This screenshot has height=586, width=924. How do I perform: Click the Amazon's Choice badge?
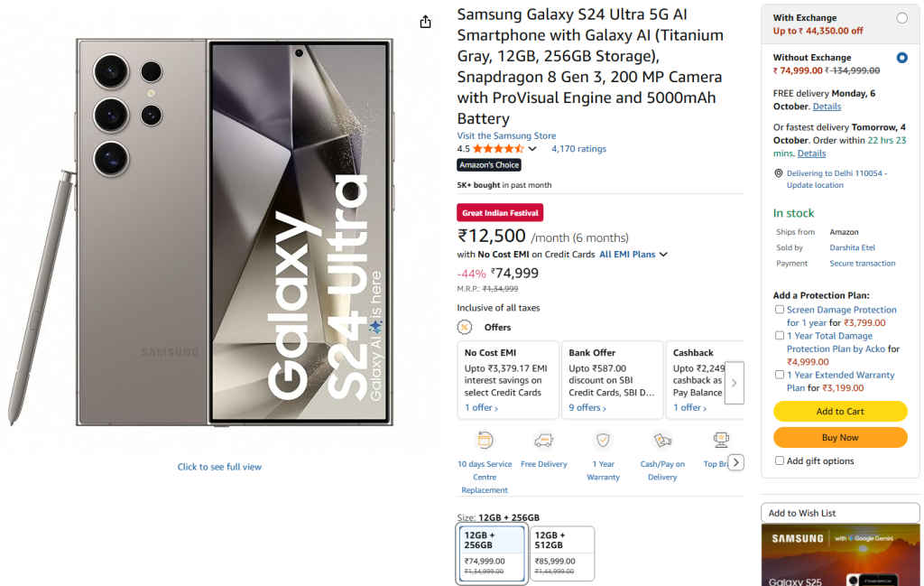pos(488,164)
